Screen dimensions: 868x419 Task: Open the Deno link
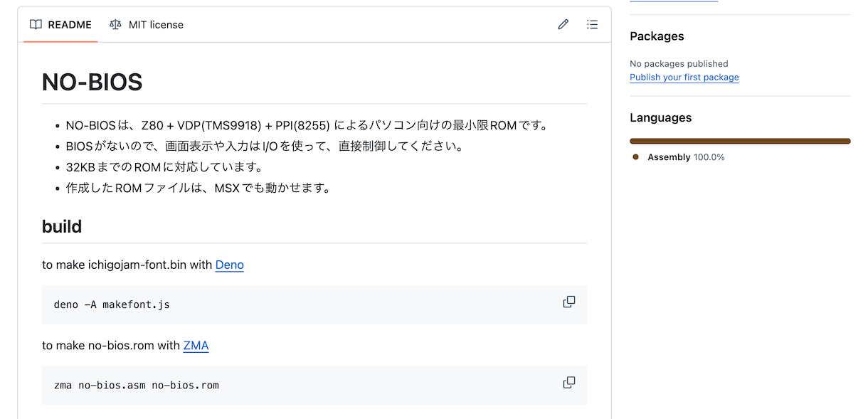pos(230,265)
